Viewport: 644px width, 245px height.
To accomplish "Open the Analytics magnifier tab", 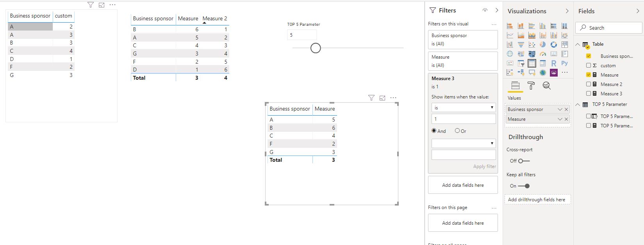I will click(x=547, y=86).
